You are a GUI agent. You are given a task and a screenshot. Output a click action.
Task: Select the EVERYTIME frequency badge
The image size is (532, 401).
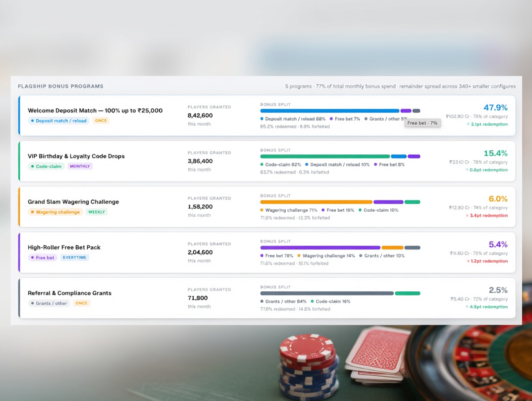point(75,258)
